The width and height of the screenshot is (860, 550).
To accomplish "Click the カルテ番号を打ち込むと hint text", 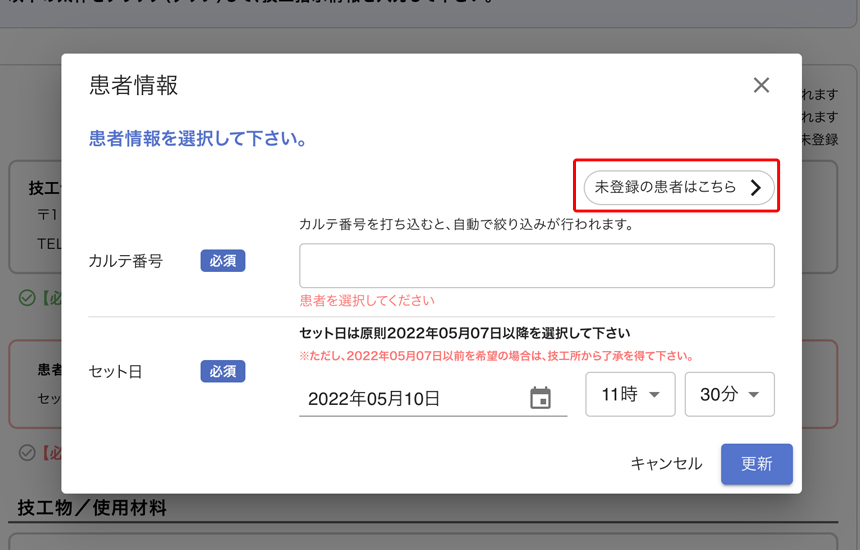I will point(467,224).
